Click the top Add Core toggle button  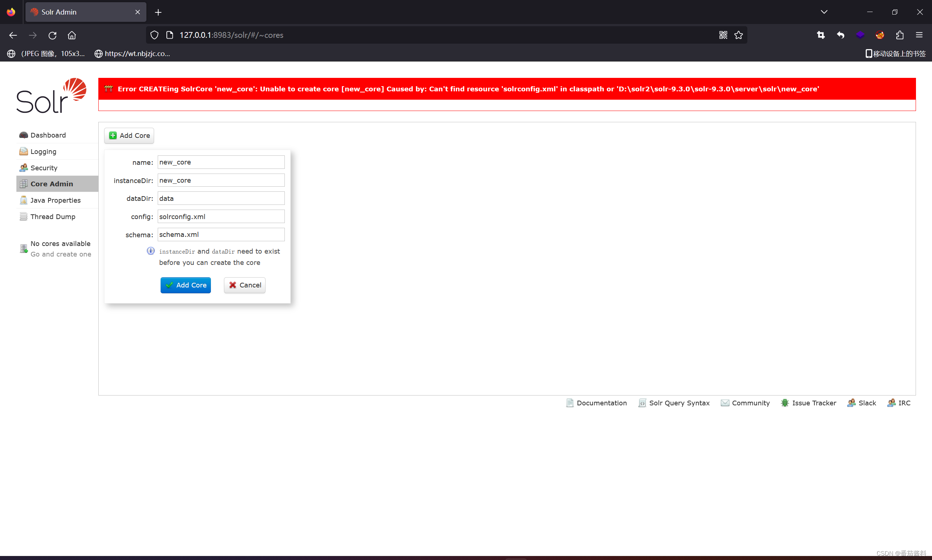(129, 135)
